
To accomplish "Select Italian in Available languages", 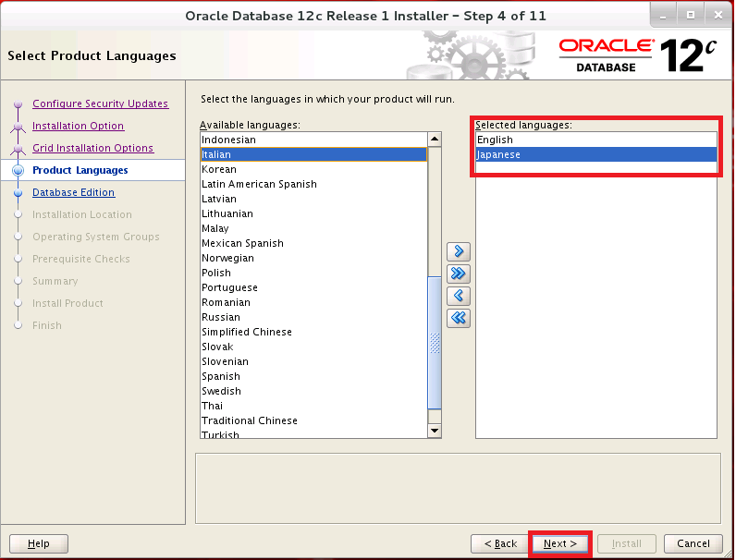I will 313,154.
